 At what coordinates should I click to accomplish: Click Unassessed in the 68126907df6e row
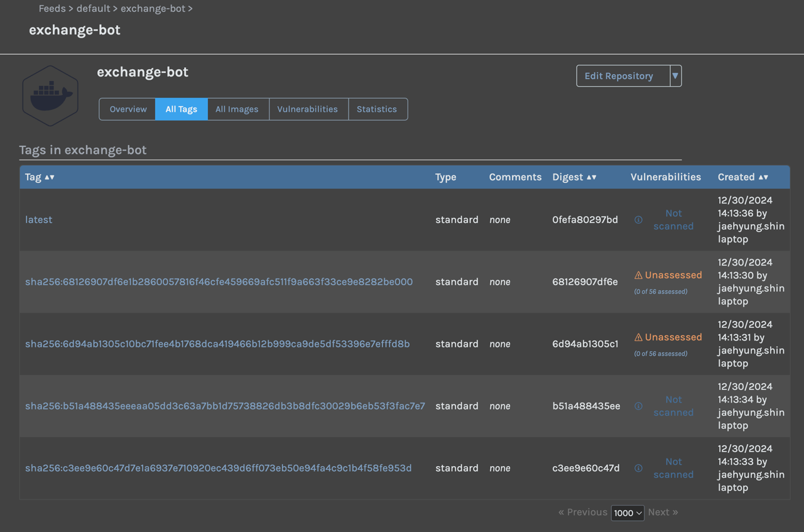(x=673, y=275)
